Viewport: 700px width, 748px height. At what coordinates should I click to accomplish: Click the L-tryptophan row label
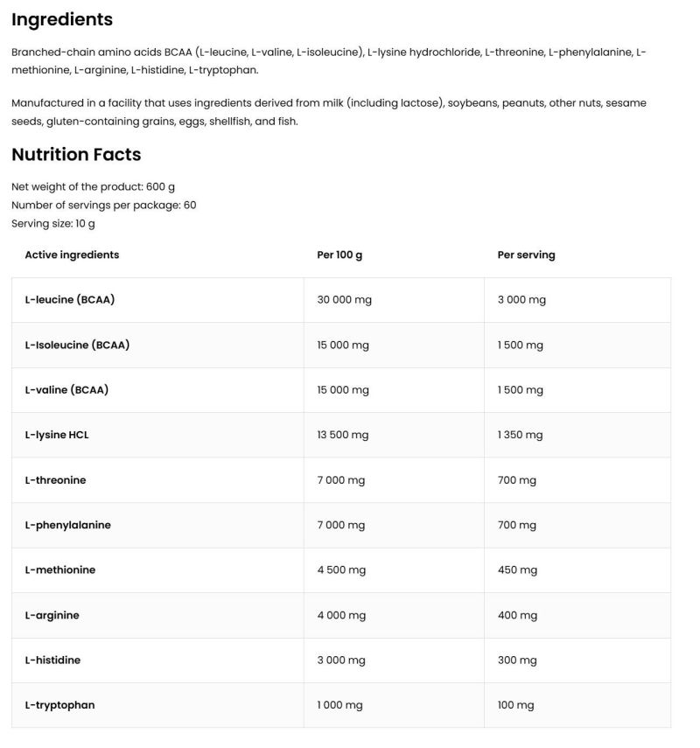(59, 705)
